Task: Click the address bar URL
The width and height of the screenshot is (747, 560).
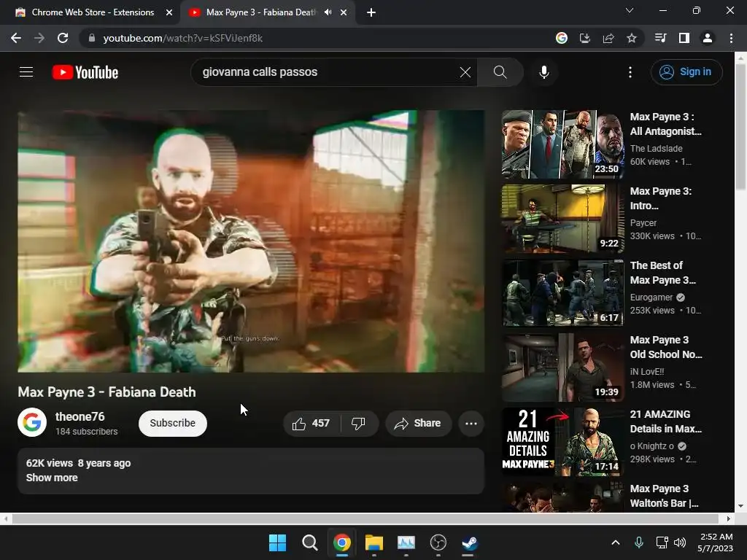Action: tap(183, 38)
